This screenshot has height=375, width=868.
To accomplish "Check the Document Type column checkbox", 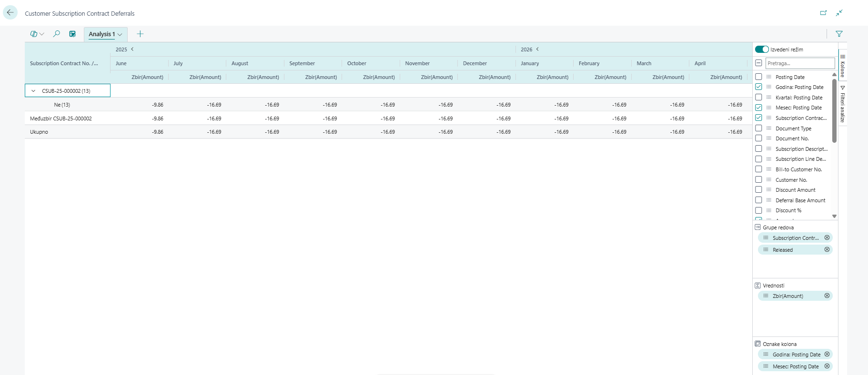I will click(x=758, y=128).
